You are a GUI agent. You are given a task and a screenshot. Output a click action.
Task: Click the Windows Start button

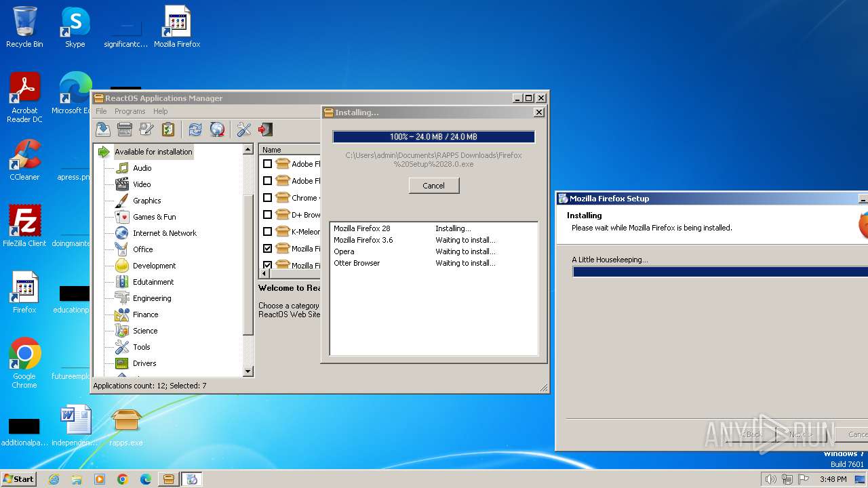click(x=19, y=479)
